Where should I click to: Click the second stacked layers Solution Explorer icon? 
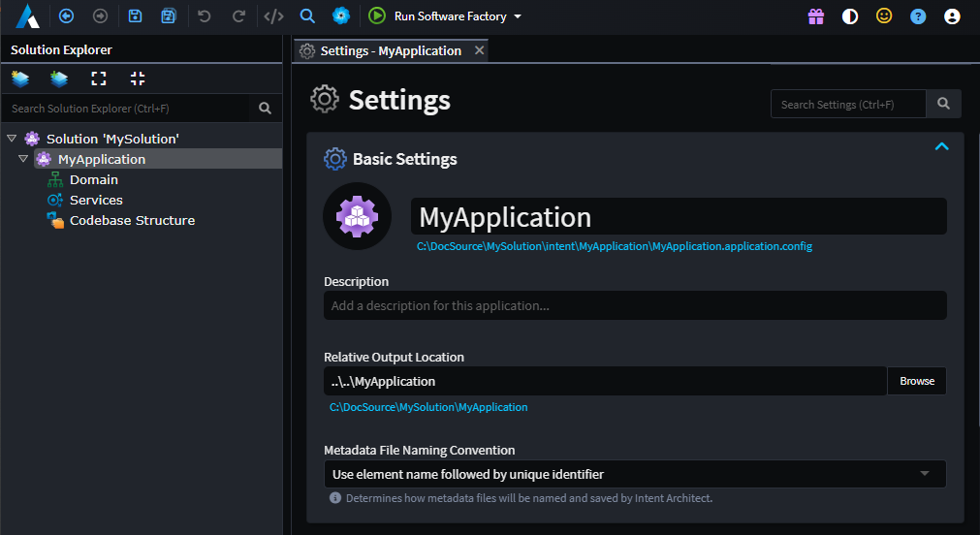pos(59,79)
